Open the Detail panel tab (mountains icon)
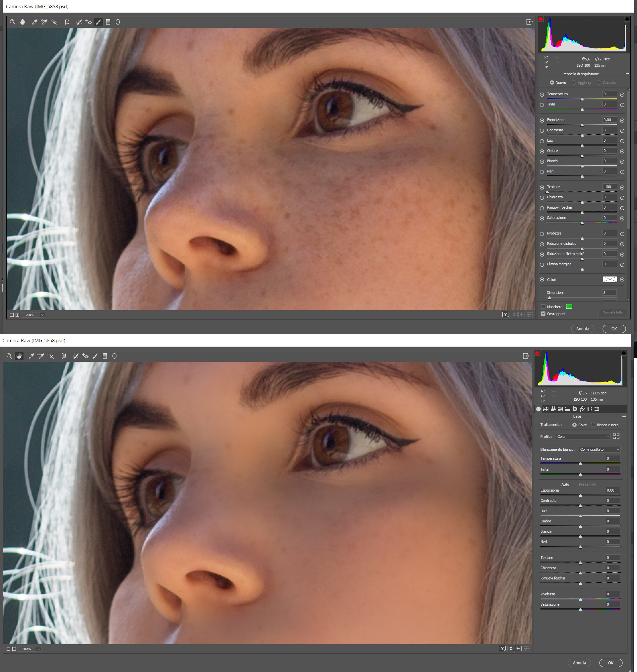Viewport: 637px width, 672px height. [553, 409]
